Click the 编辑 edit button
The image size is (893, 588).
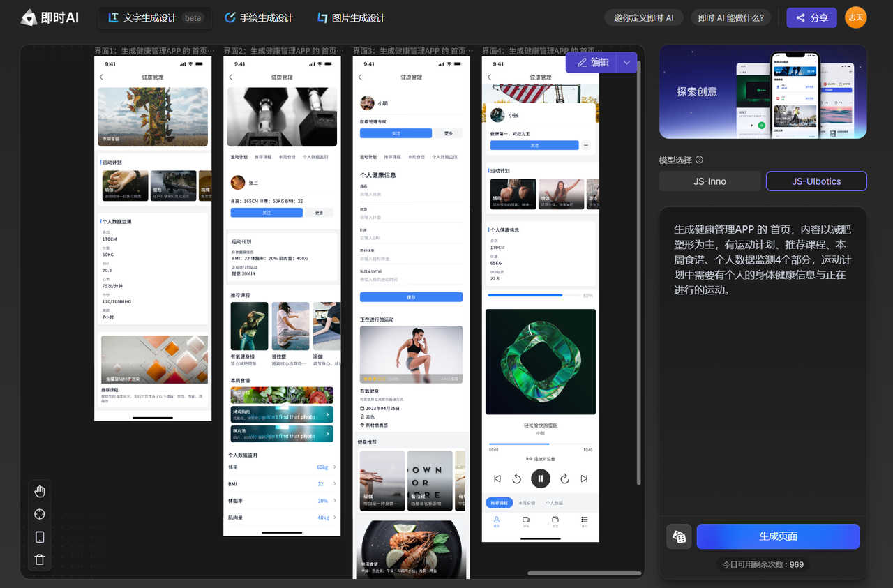click(x=592, y=63)
